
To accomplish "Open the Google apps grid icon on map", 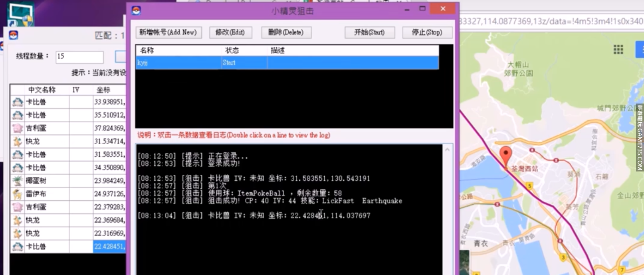I will tap(618, 50).
